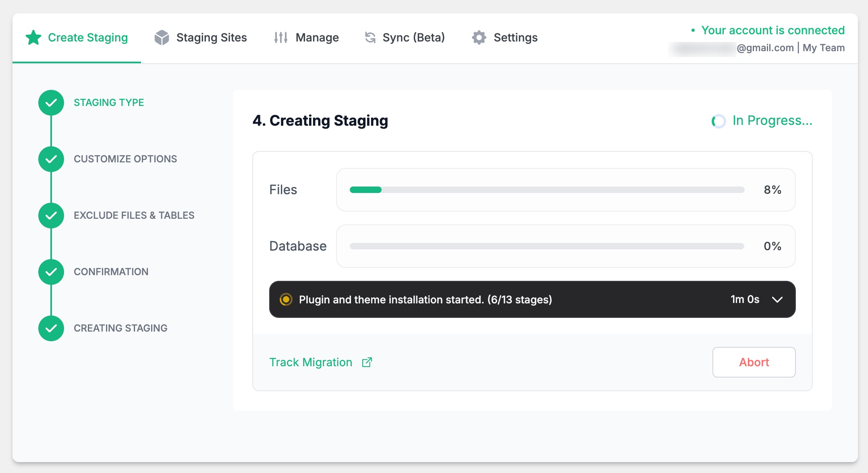Click the cube icon for Staging Sites
The image size is (868, 473).
point(162,37)
